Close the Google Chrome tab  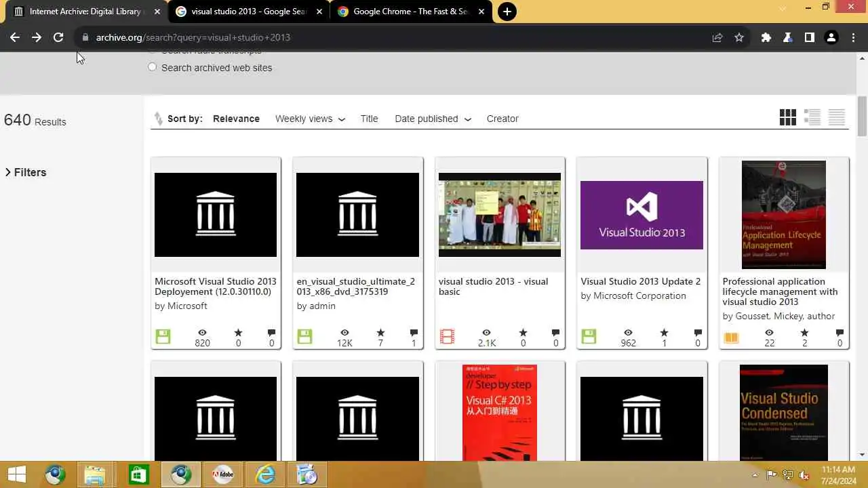tap(481, 12)
